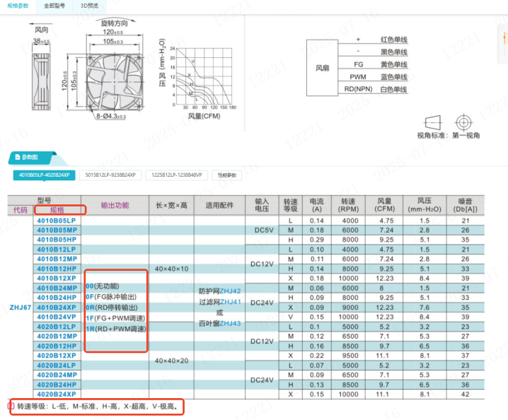This screenshot has height=420, width=508.
Task: Open the 性能参数 tab
Action: pos(228,175)
